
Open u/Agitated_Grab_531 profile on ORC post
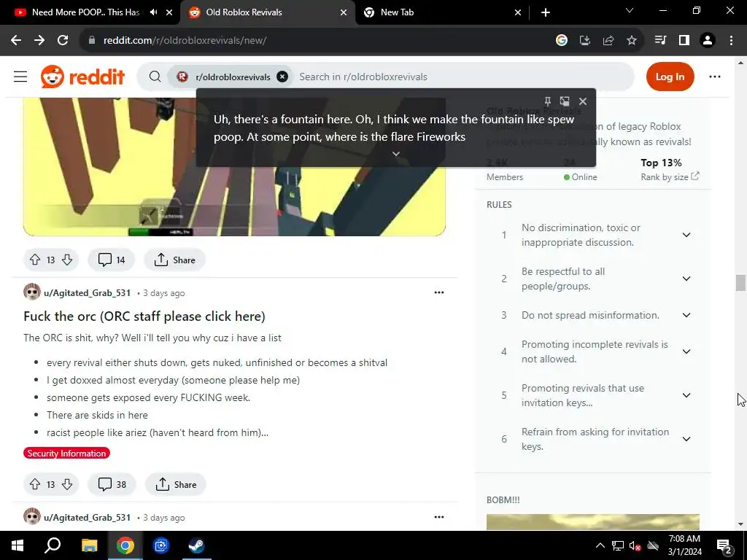pos(88,293)
